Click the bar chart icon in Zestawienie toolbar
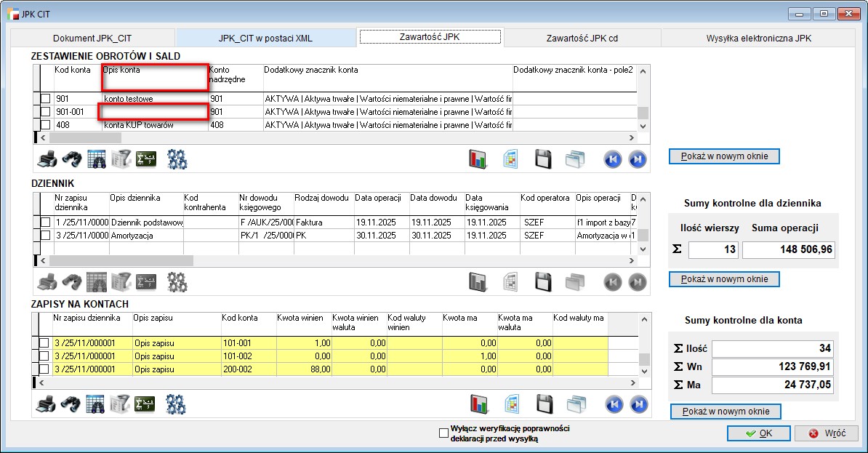Image resolution: width=868 pixels, height=453 pixels. tap(478, 159)
